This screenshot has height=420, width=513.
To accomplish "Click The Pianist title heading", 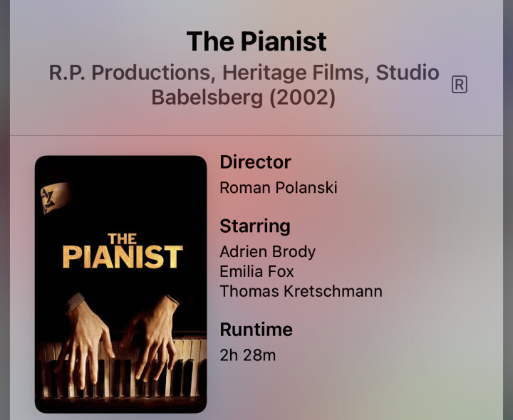I will [x=256, y=41].
